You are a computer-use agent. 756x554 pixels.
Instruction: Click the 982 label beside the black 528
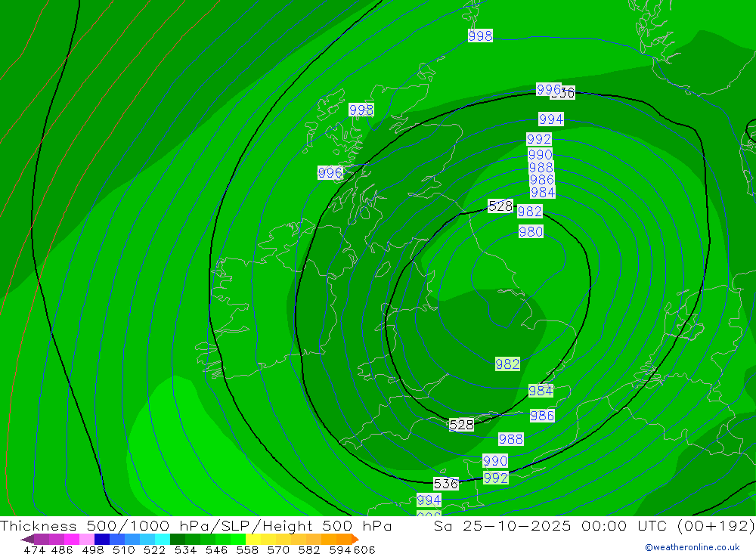[530, 211]
